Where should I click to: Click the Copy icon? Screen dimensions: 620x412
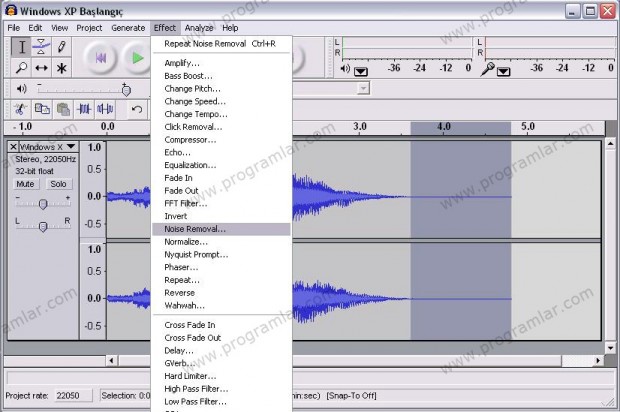(42, 109)
